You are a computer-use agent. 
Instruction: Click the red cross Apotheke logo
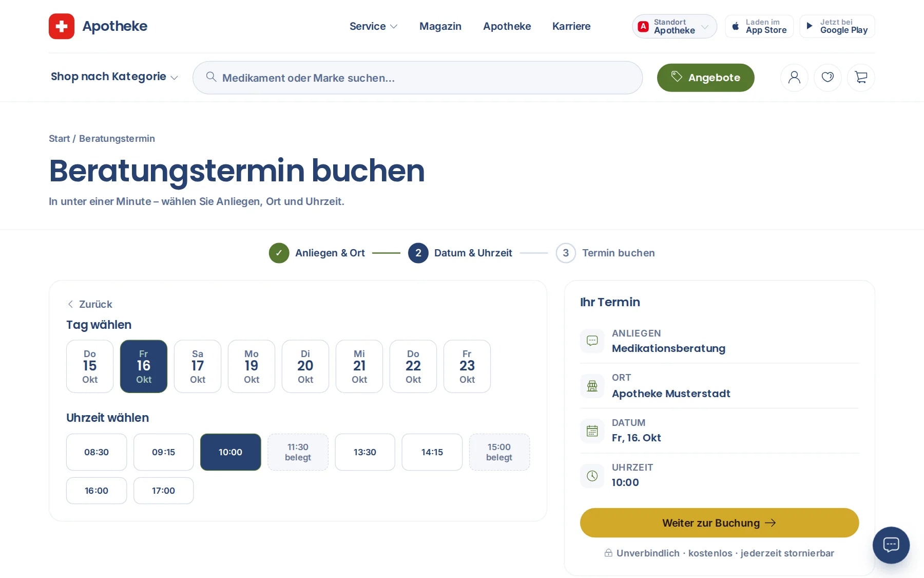62,26
